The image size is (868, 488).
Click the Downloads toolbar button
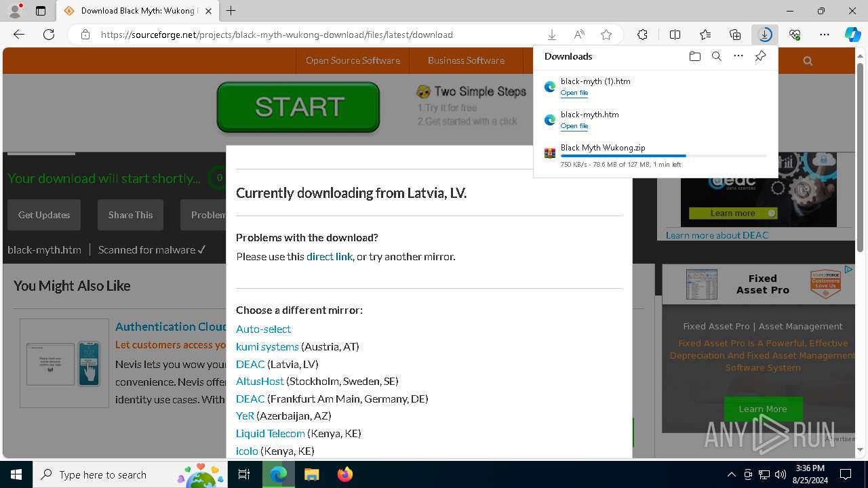pyautogui.click(x=765, y=35)
